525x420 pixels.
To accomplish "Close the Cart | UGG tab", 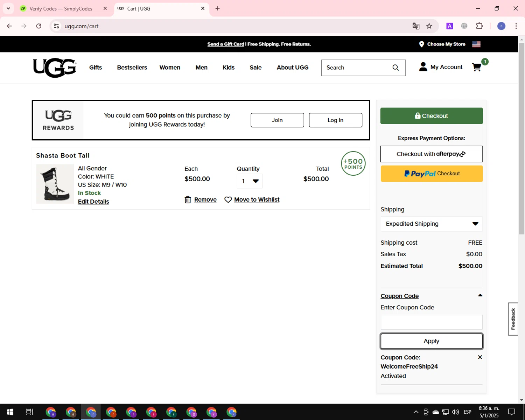I will pos(203,8).
